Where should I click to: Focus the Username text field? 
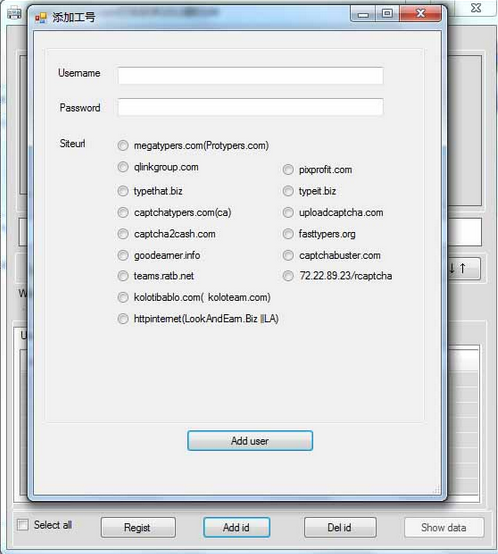point(250,76)
